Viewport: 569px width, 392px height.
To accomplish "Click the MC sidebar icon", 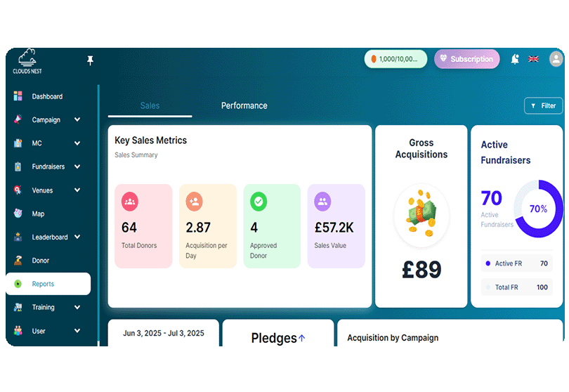I will 18,143.
